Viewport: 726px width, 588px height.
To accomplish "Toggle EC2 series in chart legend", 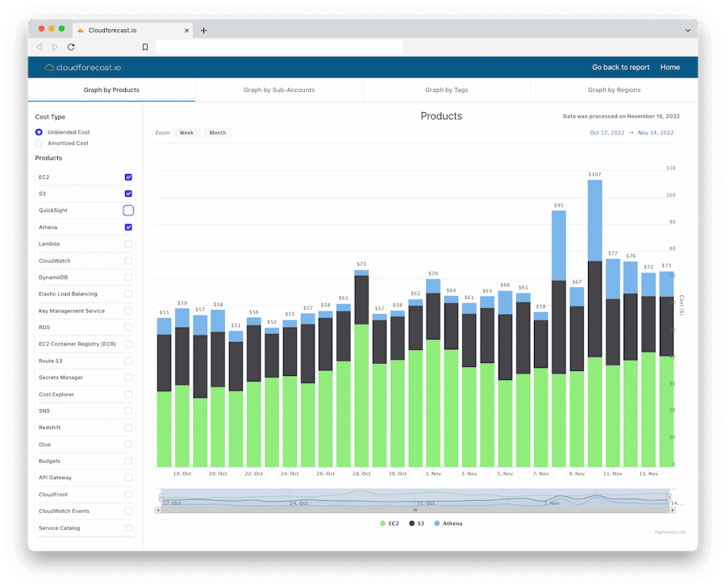I will (x=389, y=523).
